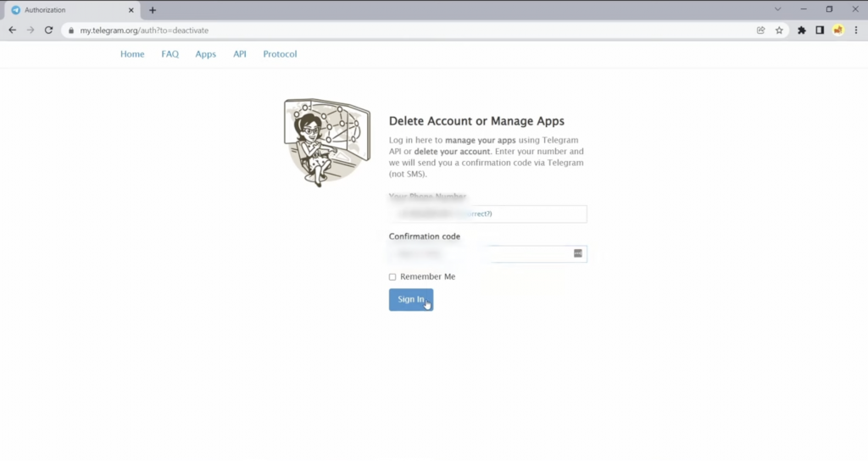Close the Authorization tab
The width and height of the screenshot is (868, 461).
(x=131, y=10)
